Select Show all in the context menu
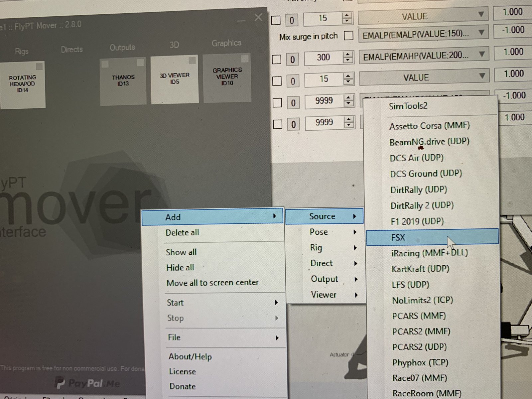This screenshot has height=399, width=532. [181, 252]
